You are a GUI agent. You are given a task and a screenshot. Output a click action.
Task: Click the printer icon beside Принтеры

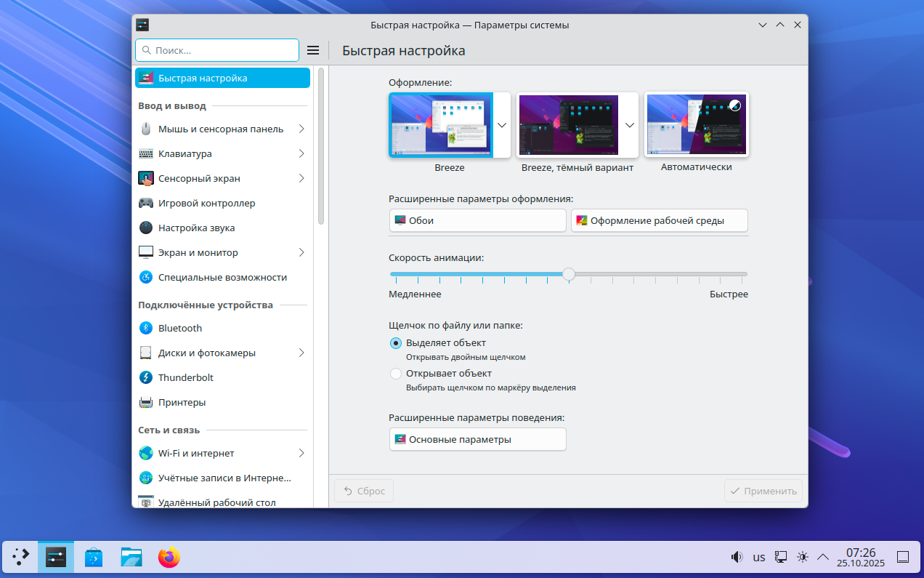click(146, 402)
